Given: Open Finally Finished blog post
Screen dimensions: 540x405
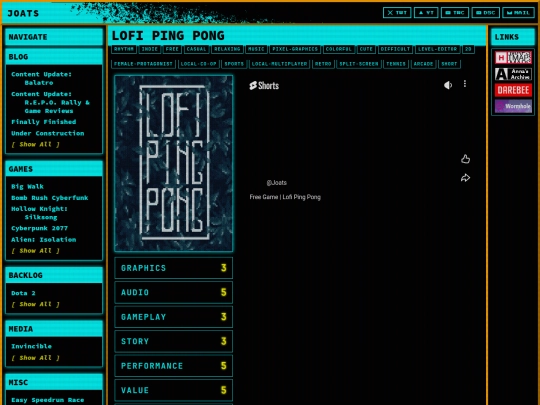Looking at the screenshot, I should click(x=44, y=122).
